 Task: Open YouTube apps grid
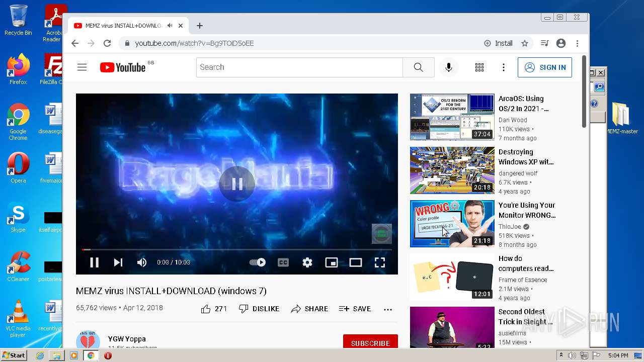click(479, 67)
